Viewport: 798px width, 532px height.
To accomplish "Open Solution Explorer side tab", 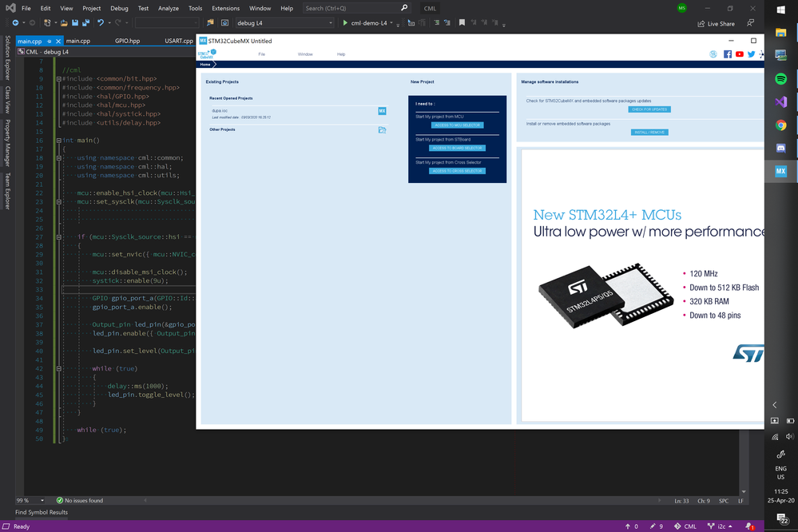I will tap(8, 58).
